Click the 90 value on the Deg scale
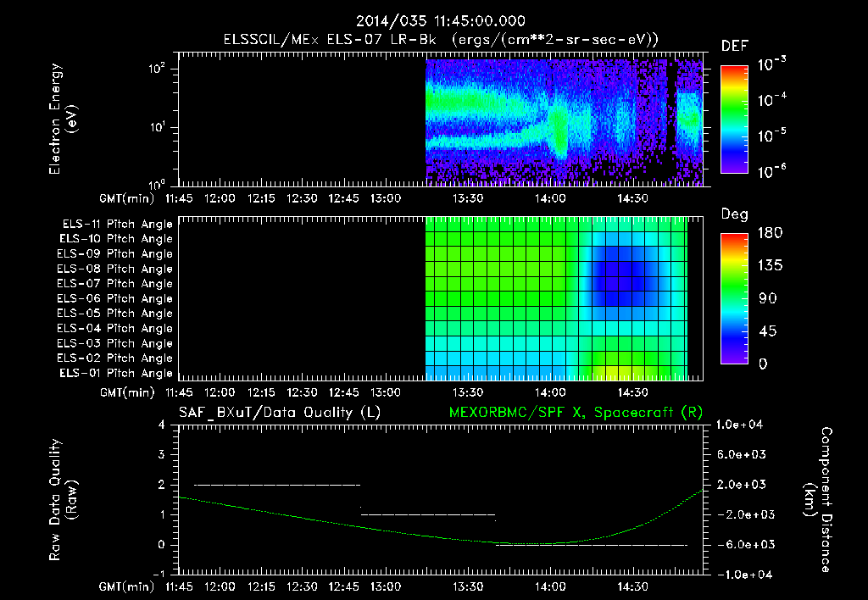868x600 pixels. point(768,299)
